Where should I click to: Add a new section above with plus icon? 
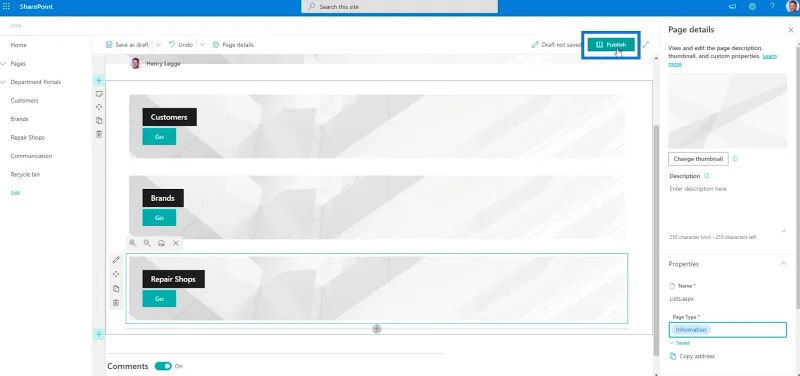(x=99, y=80)
